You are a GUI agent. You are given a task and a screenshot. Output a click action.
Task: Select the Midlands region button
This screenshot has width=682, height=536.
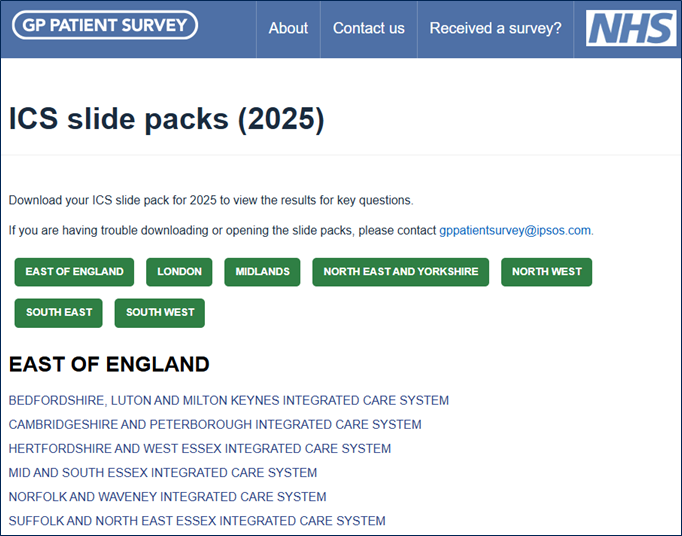[263, 272]
